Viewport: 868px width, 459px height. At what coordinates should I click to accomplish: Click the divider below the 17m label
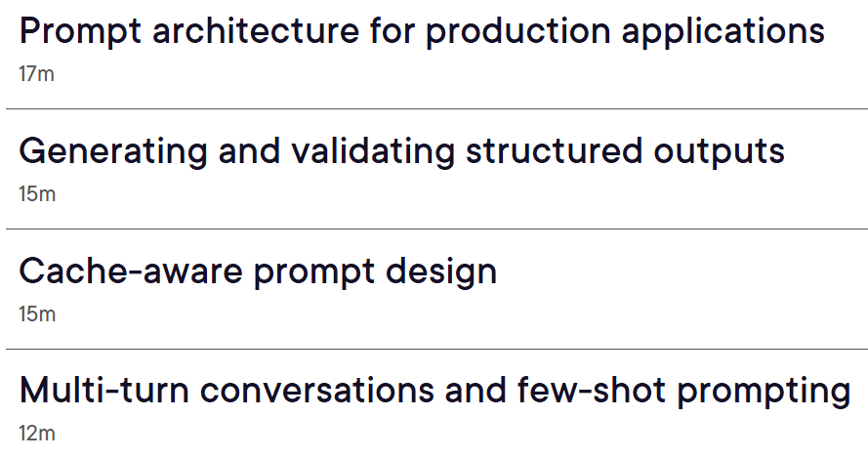point(436,109)
